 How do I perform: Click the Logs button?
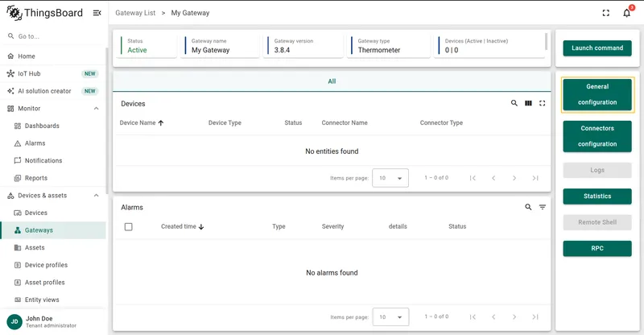(x=597, y=170)
